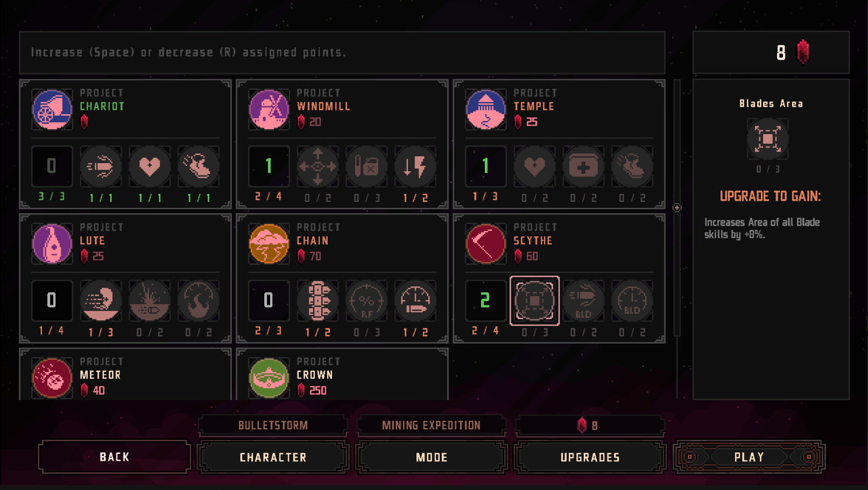Select the lightning cooldown upgrade in Windmill
The height and width of the screenshot is (490, 868).
pyautogui.click(x=415, y=166)
